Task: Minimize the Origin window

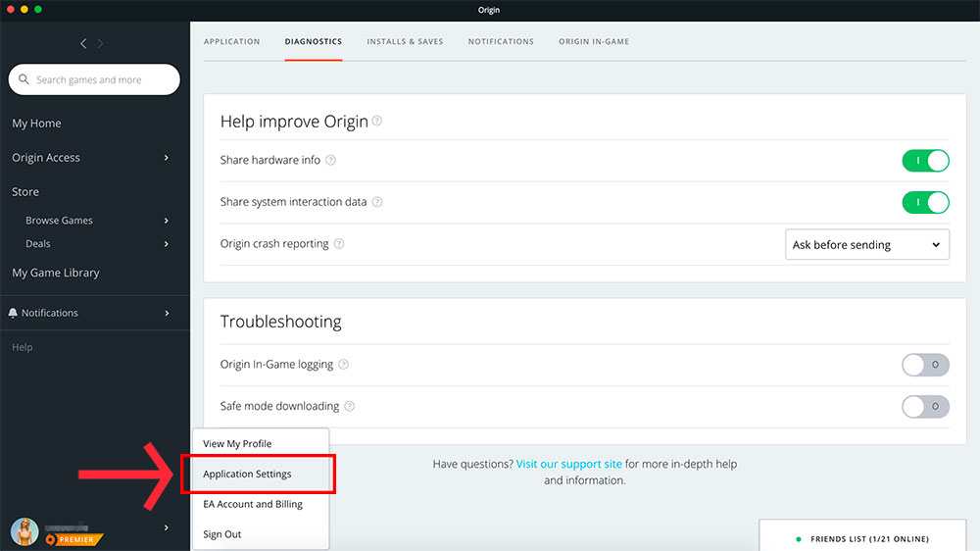Action: [x=24, y=10]
